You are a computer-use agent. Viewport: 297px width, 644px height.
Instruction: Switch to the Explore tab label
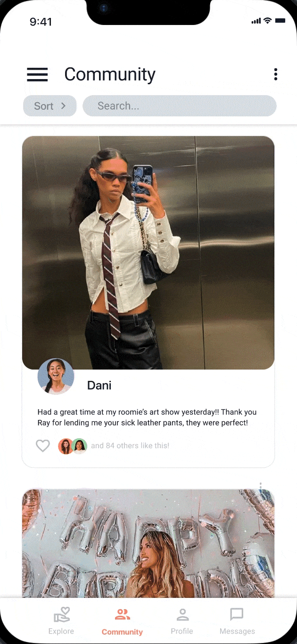[61, 631]
